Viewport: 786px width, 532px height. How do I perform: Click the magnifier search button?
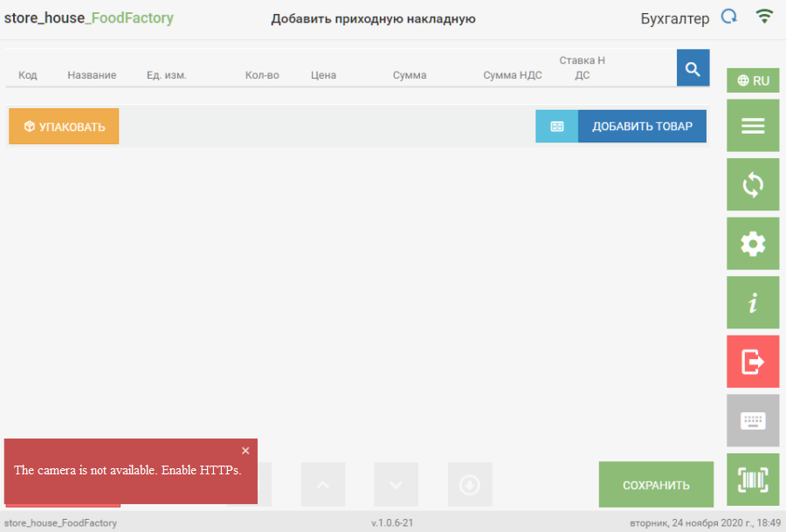pyautogui.click(x=693, y=68)
